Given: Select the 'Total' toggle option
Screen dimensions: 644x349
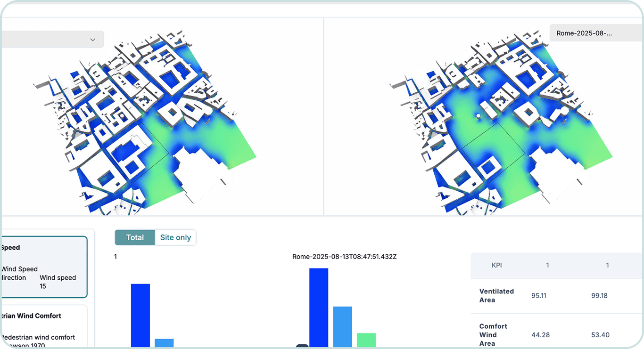Looking at the screenshot, I should click(135, 237).
